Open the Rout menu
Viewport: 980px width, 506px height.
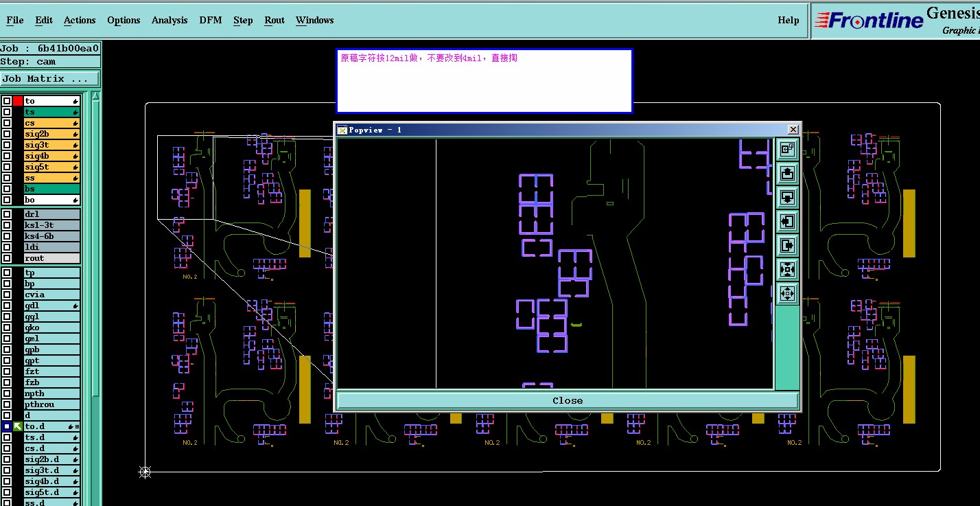coord(275,20)
